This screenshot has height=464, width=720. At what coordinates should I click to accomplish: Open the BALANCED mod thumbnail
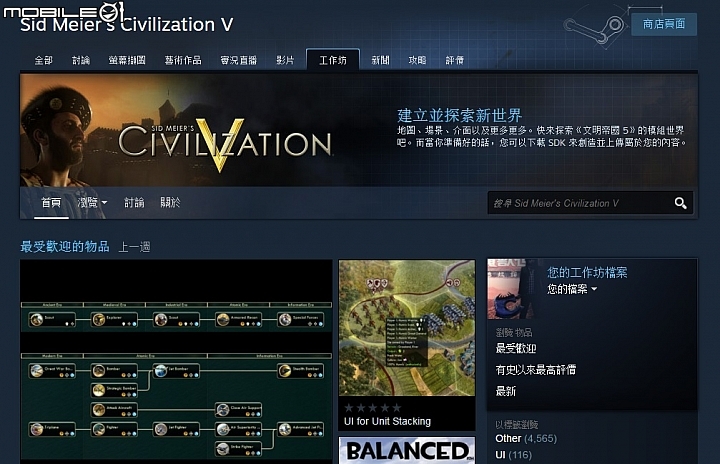[406, 450]
